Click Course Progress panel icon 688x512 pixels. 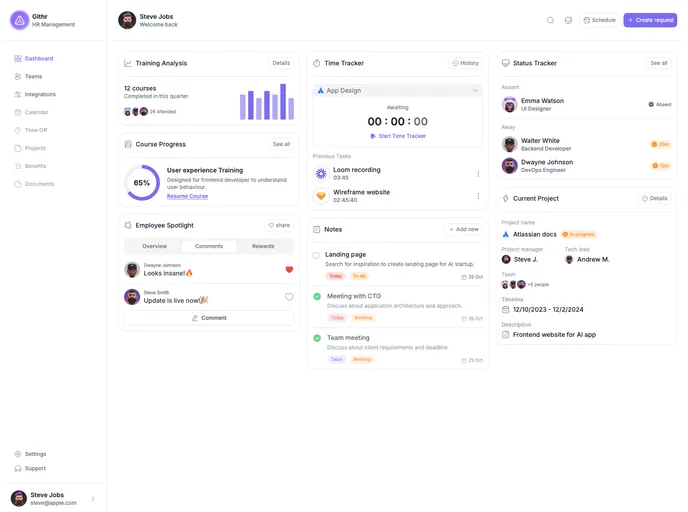pyautogui.click(x=128, y=144)
